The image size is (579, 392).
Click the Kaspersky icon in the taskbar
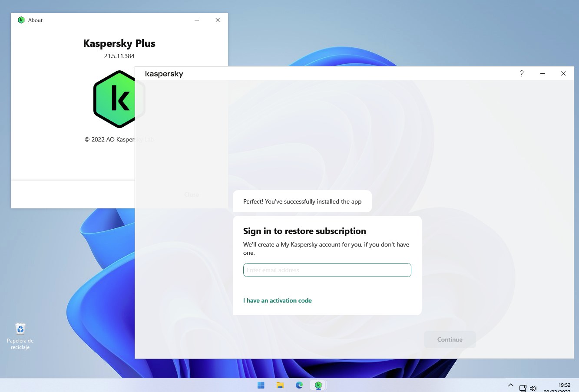point(318,385)
